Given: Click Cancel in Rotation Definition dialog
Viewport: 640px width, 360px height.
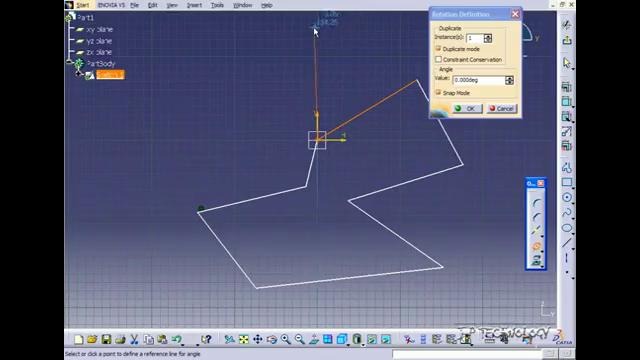Looking at the screenshot, I should tap(502, 109).
